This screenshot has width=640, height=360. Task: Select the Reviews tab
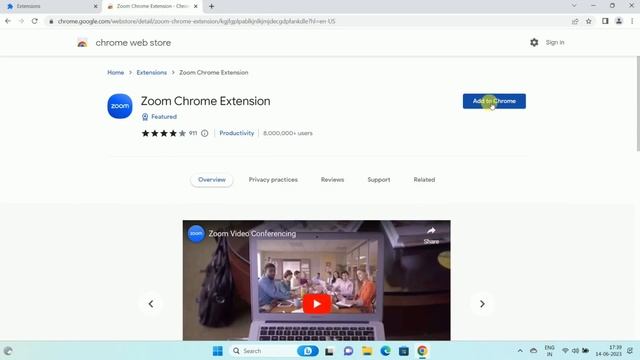[x=332, y=180]
